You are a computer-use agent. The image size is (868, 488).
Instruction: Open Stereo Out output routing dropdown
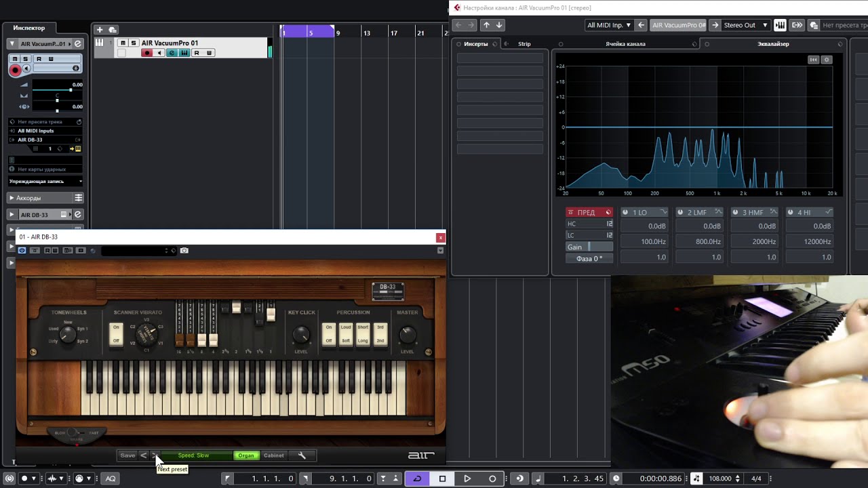(745, 25)
